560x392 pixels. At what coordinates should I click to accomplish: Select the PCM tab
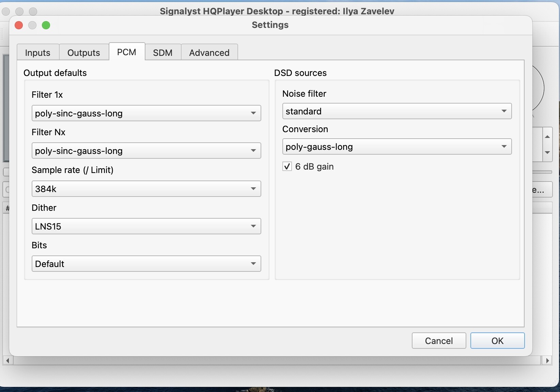click(x=127, y=52)
